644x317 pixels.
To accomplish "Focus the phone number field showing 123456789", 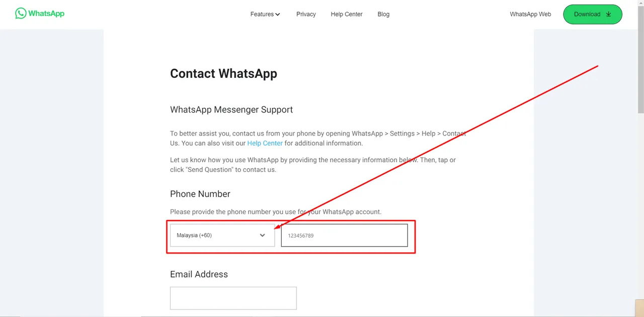I will [344, 235].
